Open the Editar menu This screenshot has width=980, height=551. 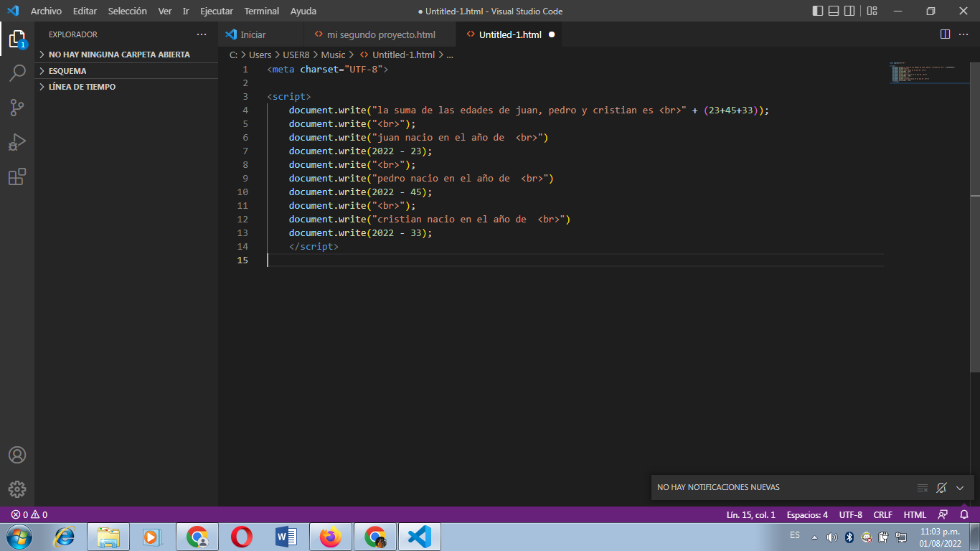(85, 11)
